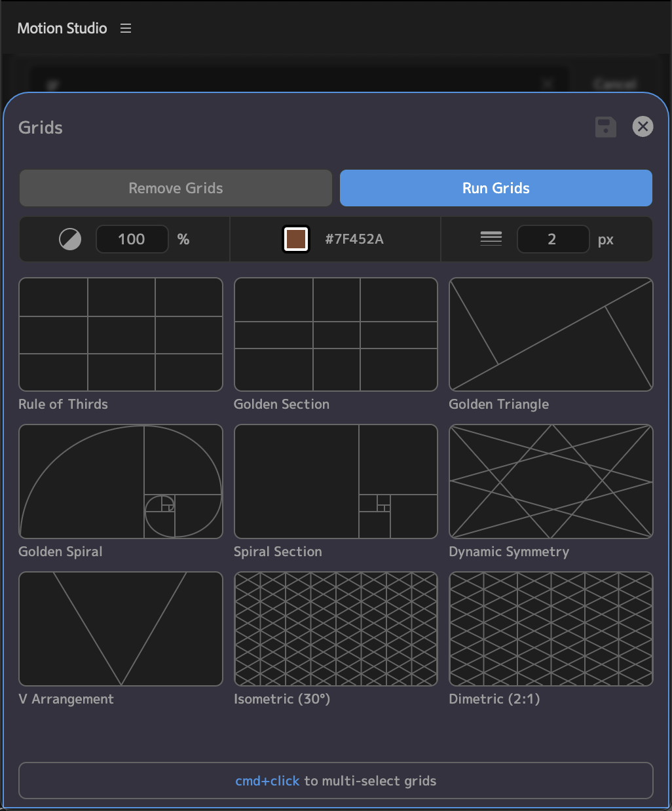Click the V Arrangement label
Screen dimensions: 672x811
pos(66,699)
